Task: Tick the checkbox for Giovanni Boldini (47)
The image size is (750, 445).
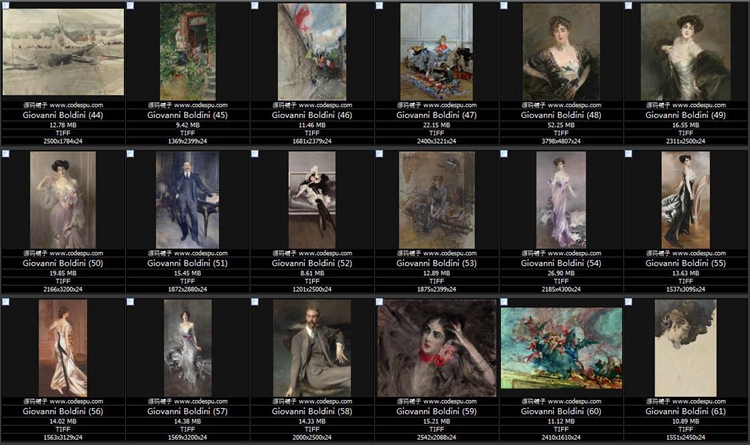Action: click(379, 6)
